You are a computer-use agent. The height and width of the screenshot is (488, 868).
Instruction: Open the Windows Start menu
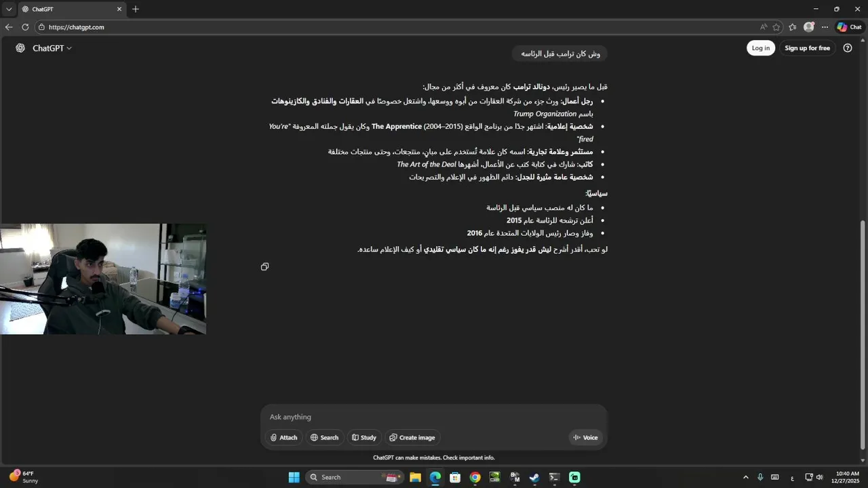click(x=294, y=477)
